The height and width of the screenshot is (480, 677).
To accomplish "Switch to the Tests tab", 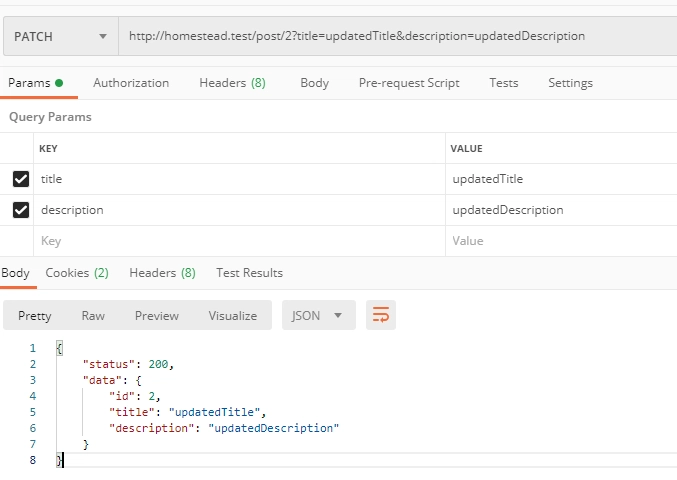I will [x=504, y=83].
